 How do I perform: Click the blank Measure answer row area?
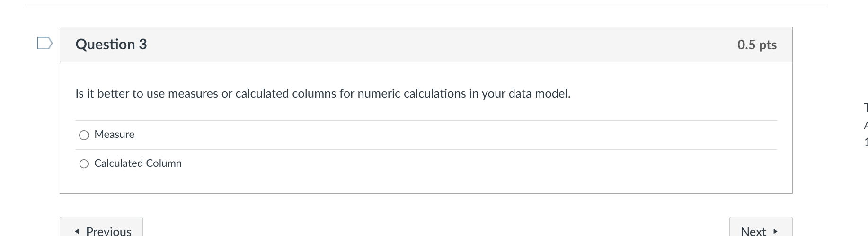click(x=454, y=135)
